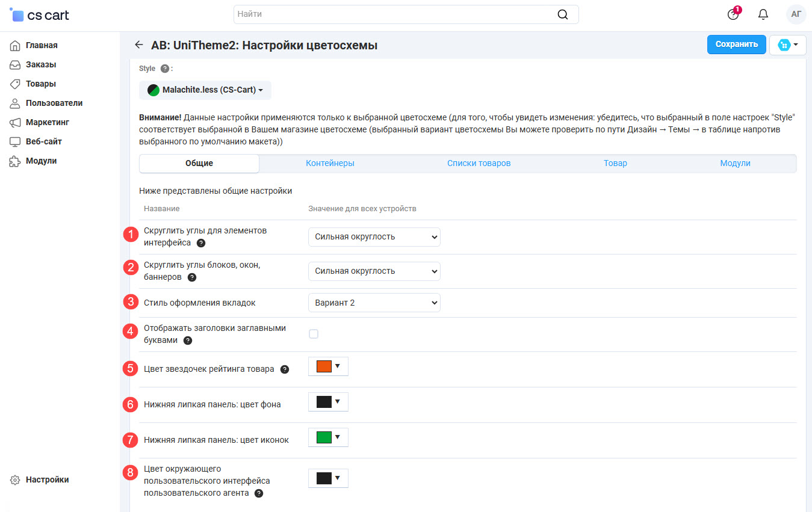Click the Найти search field
Image resolution: width=812 pixels, height=512 pixels.
[394, 14]
